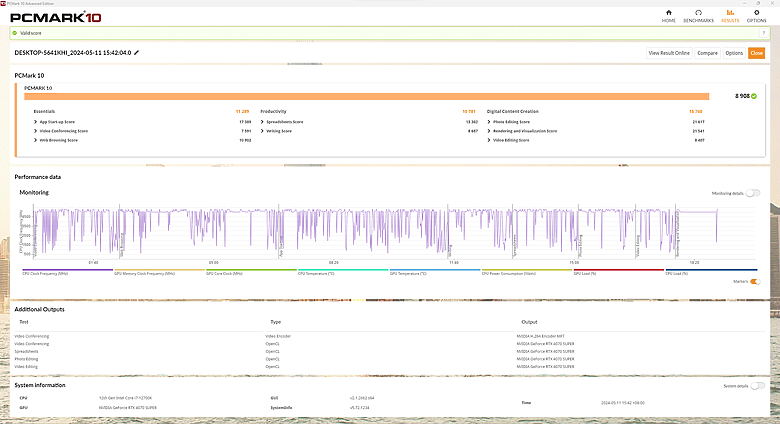This screenshot has height=424, width=780.
Task: Expand Video Conferencing Score details
Action: (35, 131)
